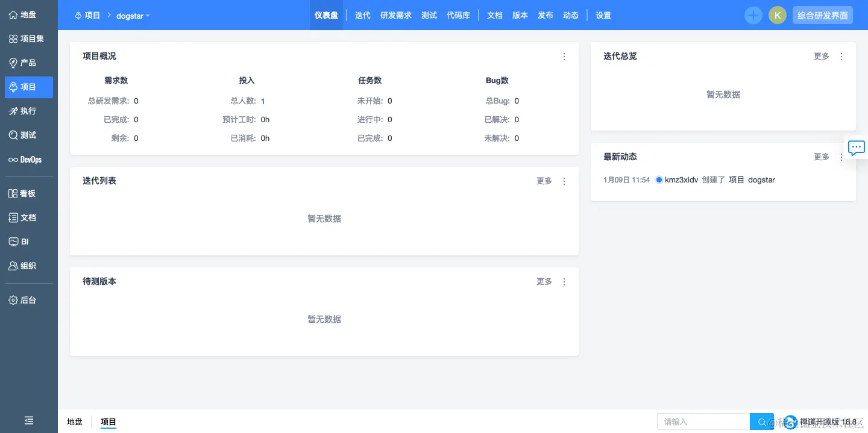Open the three-dot menu of 待测版本

click(x=564, y=282)
